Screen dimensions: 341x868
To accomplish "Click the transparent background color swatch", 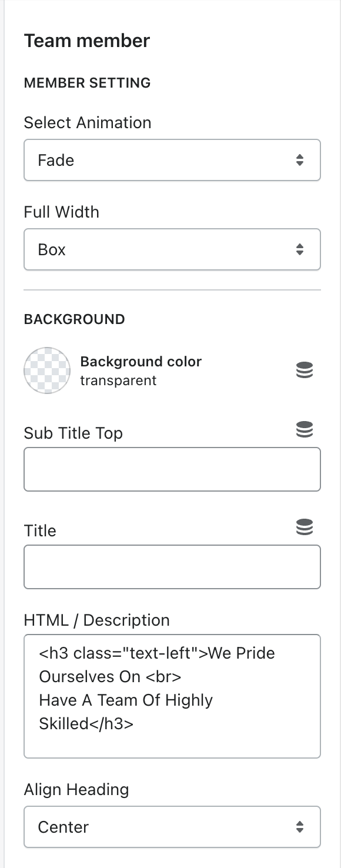I will coord(47,370).
